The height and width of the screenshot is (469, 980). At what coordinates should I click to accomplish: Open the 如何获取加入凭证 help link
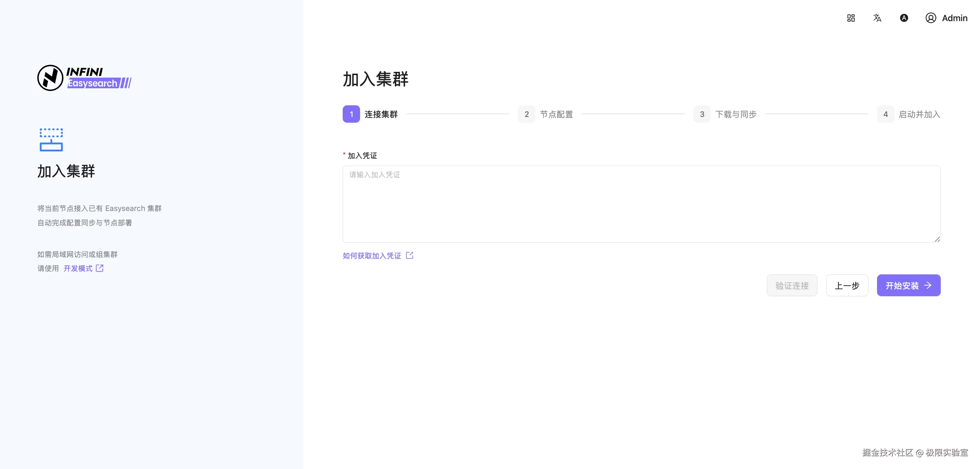pyautogui.click(x=372, y=256)
